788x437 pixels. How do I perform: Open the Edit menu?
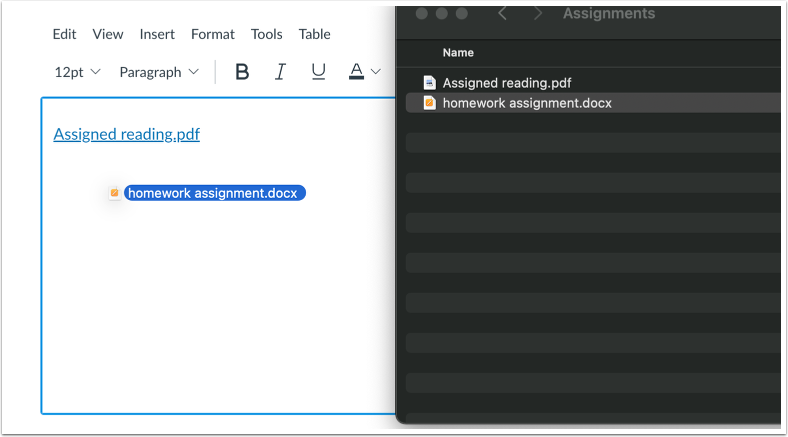[64, 34]
